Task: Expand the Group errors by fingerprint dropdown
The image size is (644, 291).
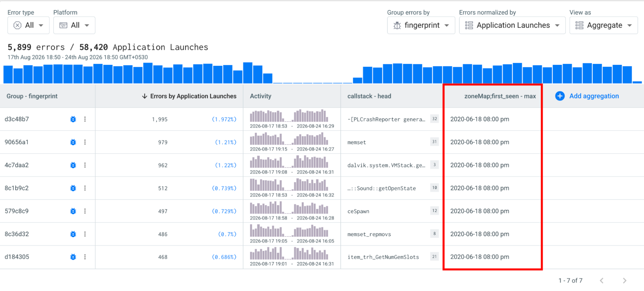Action: click(421, 25)
